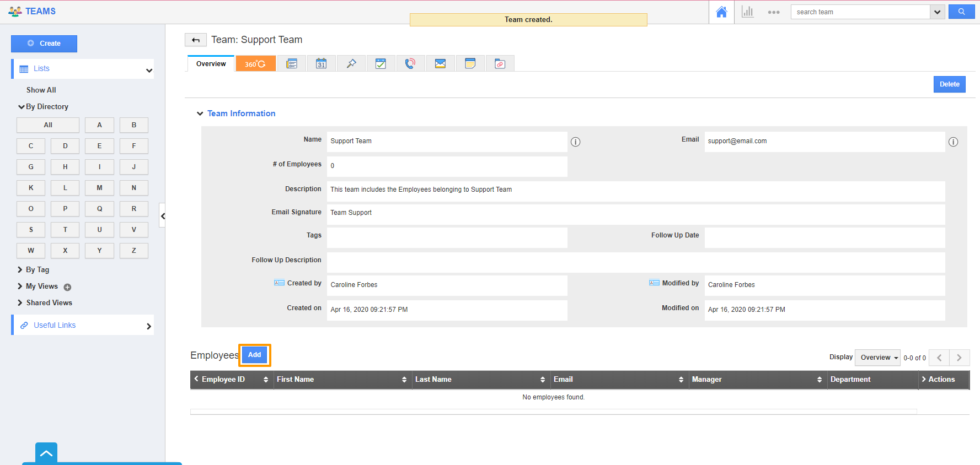Collapse the Team Information section

point(200,113)
